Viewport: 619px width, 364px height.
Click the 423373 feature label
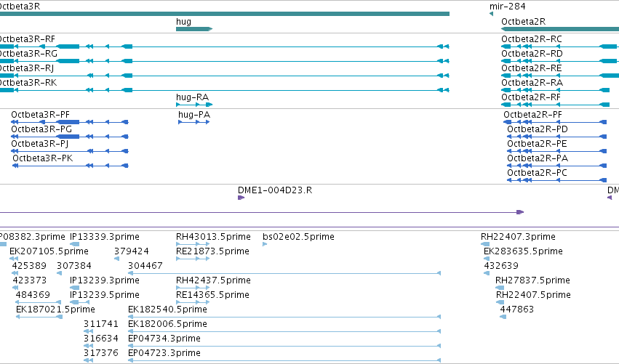30,280
